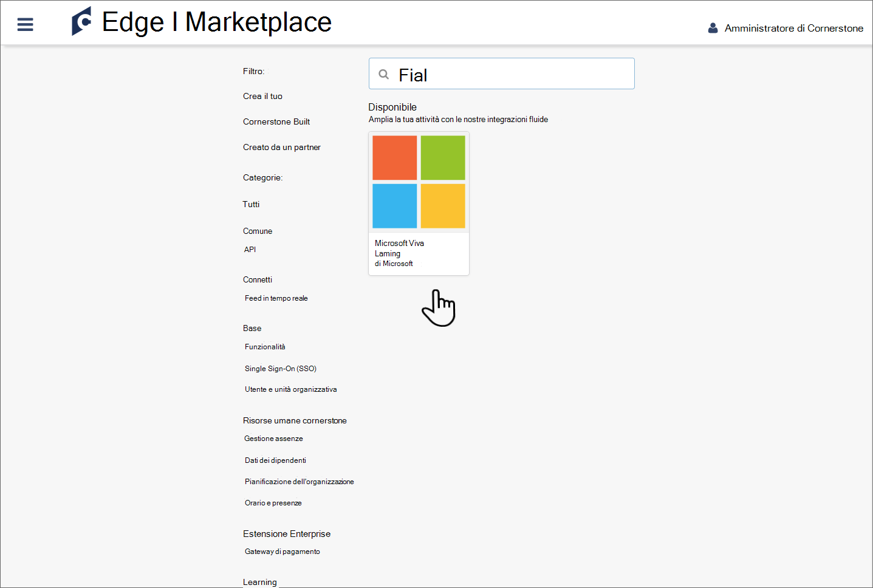Select Orario e presenze category
This screenshot has width=873, height=588.
pyautogui.click(x=273, y=502)
